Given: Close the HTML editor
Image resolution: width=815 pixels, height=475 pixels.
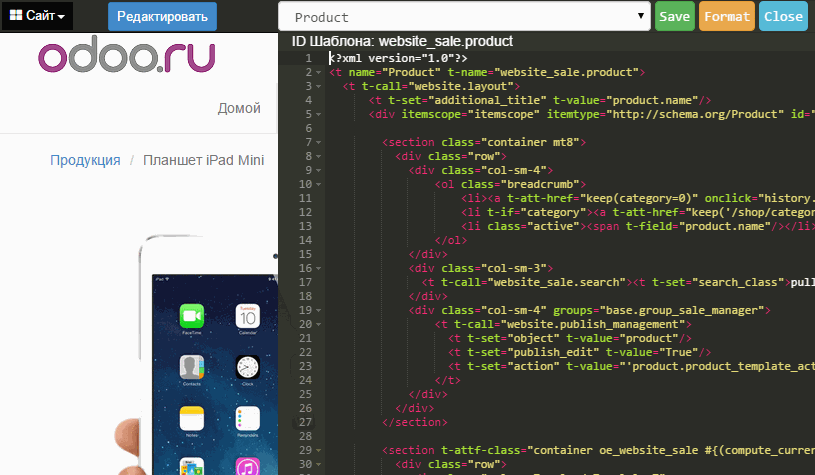Looking at the screenshot, I should [783, 17].
